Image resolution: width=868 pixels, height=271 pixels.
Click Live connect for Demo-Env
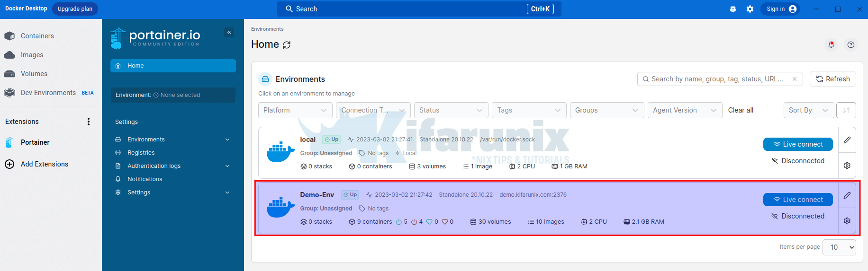click(x=797, y=200)
